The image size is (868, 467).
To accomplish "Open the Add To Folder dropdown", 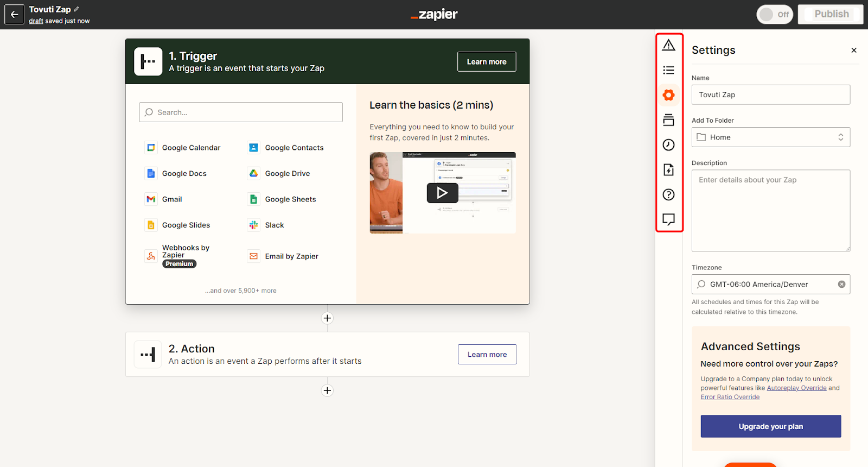I will (771, 137).
